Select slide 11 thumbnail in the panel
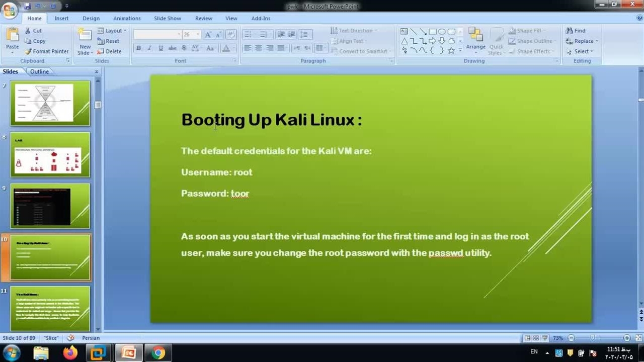The width and height of the screenshot is (644, 362). 50,308
